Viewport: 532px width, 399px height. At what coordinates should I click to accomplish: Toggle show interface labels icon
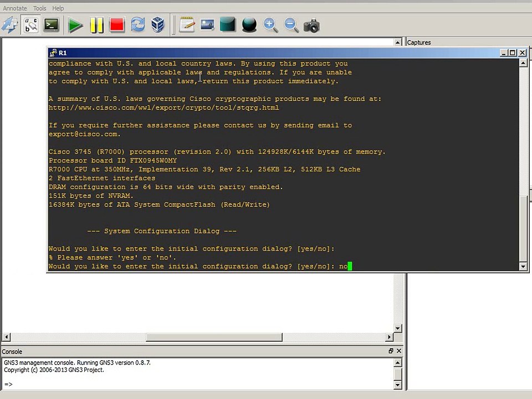point(31,25)
